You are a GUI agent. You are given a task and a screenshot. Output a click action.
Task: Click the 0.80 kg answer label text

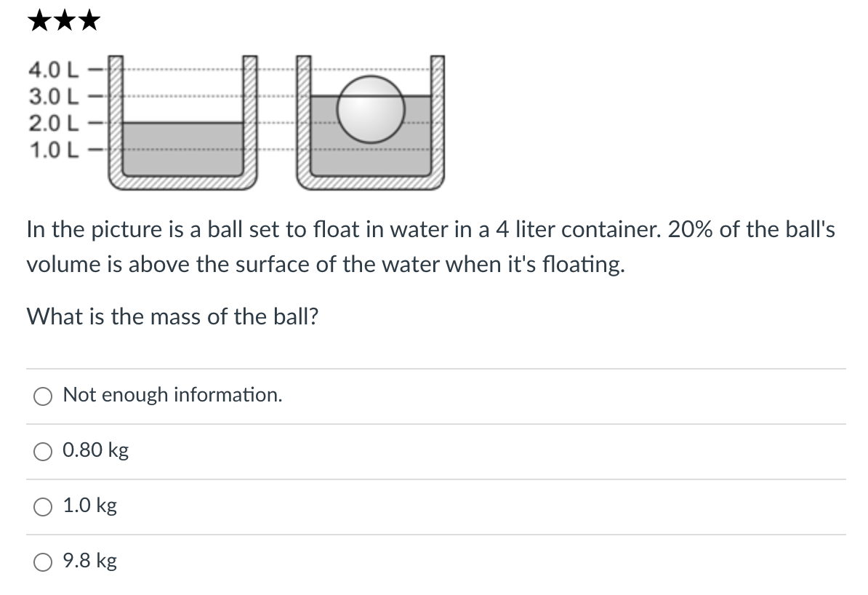95,450
